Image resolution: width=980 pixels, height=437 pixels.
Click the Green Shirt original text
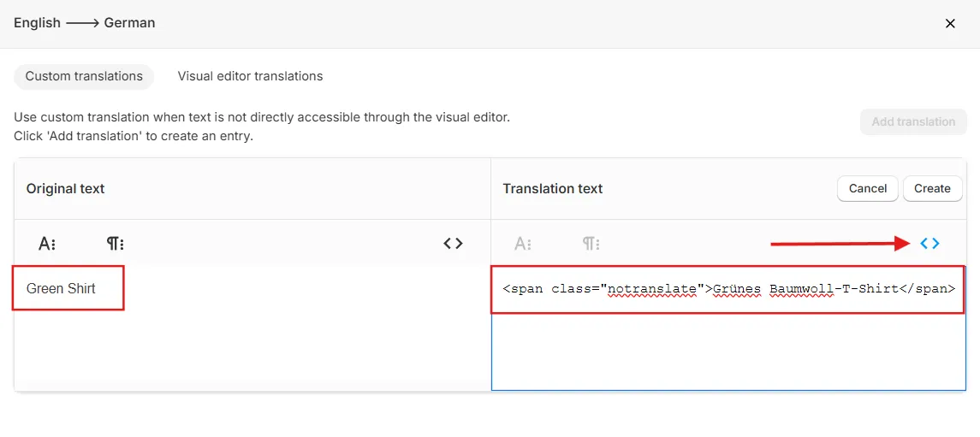click(61, 288)
